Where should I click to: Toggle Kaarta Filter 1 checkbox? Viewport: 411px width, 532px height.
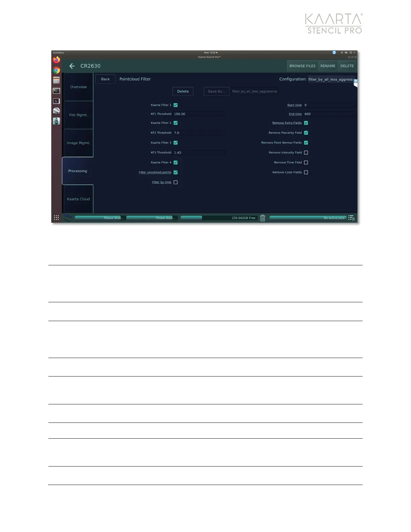pyautogui.click(x=176, y=105)
